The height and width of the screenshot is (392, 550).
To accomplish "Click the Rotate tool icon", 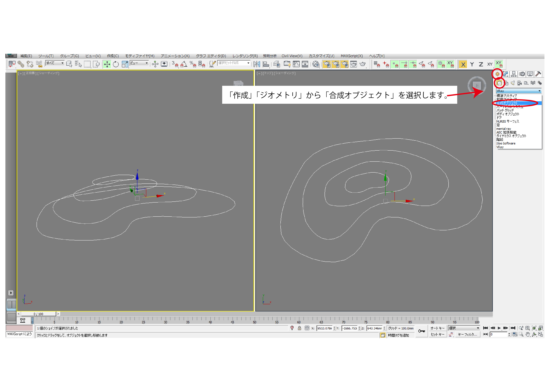I will point(116,64).
